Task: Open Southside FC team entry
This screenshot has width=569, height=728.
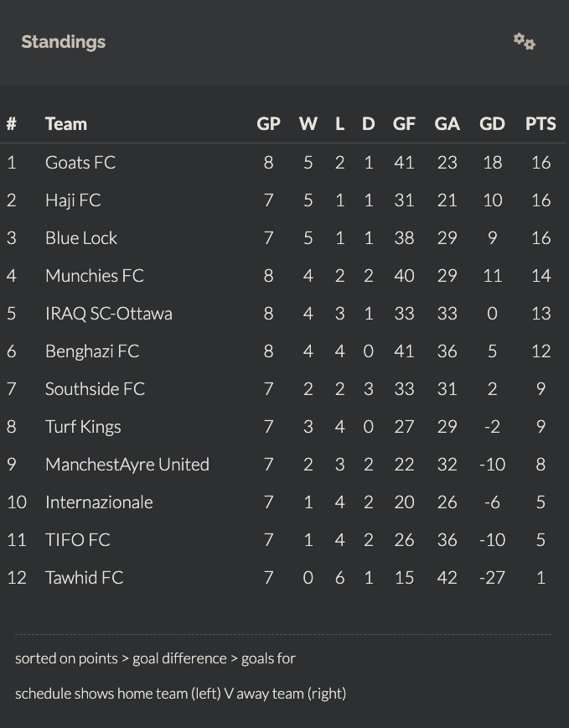Action: click(95, 389)
